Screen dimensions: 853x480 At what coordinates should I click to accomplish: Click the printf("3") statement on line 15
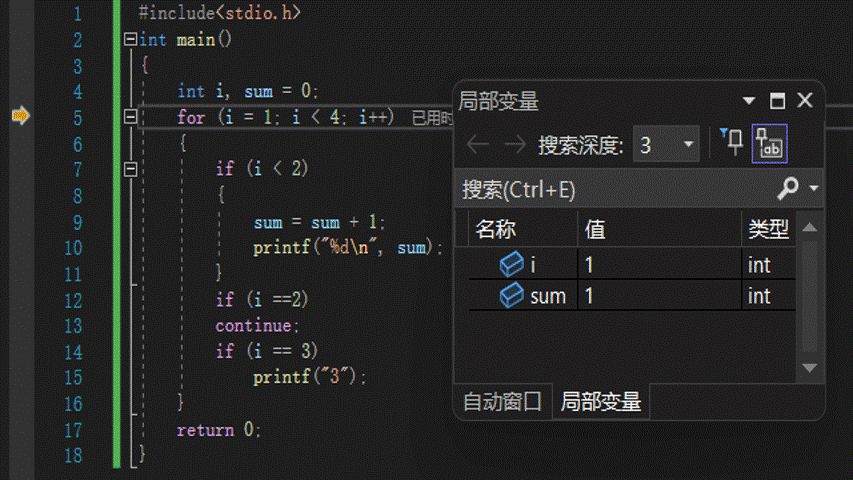tap(310, 377)
